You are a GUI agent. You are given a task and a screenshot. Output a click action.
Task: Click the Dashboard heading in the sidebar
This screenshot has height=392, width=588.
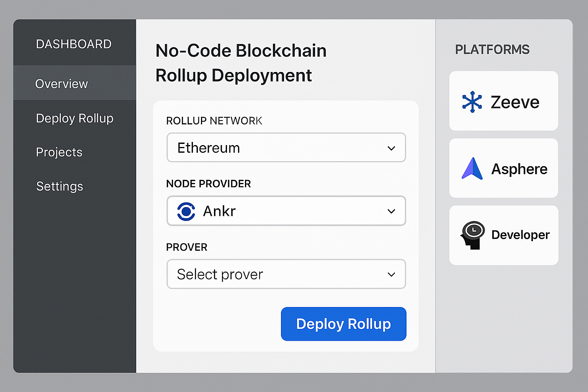[x=73, y=44]
